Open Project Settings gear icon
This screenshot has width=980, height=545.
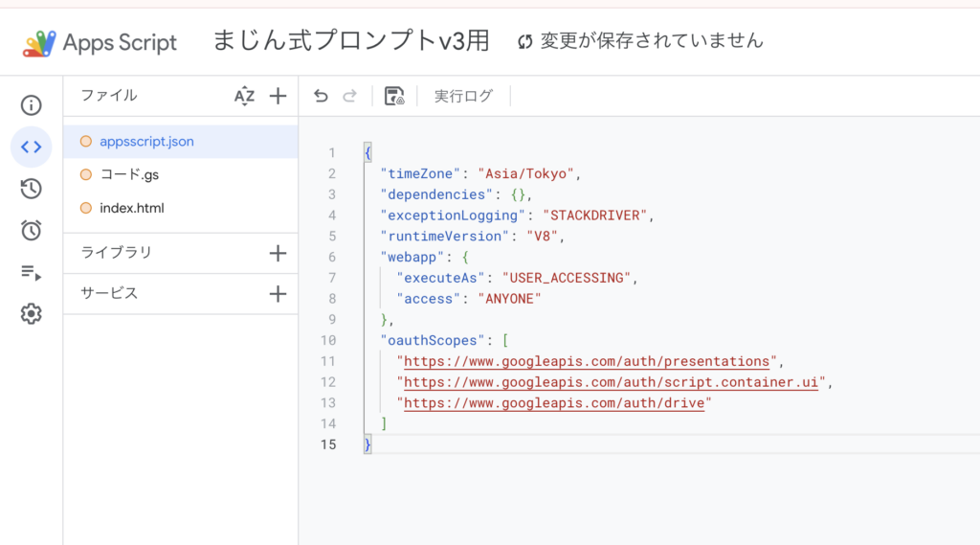pyautogui.click(x=31, y=314)
